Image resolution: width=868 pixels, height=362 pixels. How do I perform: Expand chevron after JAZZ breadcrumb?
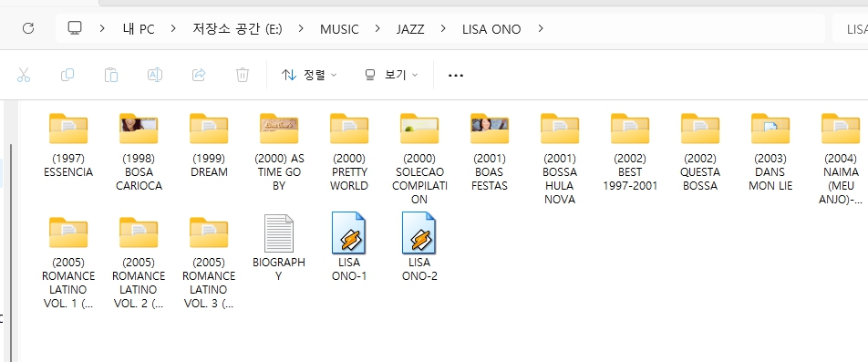point(443,29)
